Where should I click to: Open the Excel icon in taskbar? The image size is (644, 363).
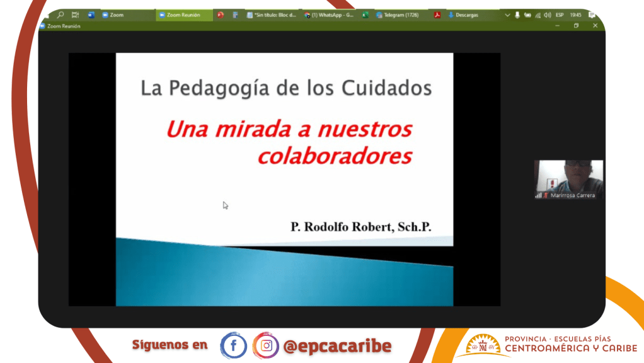(x=365, y=14)
